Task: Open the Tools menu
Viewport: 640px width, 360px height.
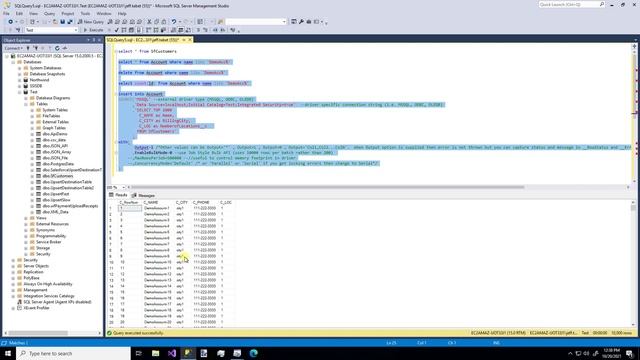Action: (85, 13)
